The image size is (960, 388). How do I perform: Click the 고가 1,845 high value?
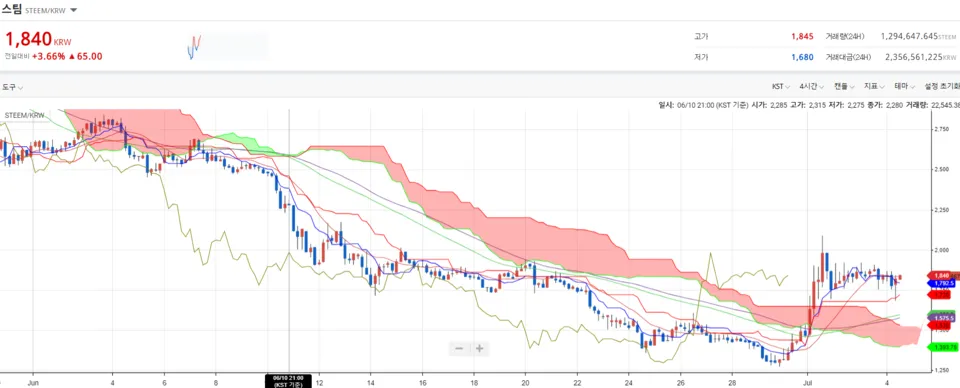802,36
